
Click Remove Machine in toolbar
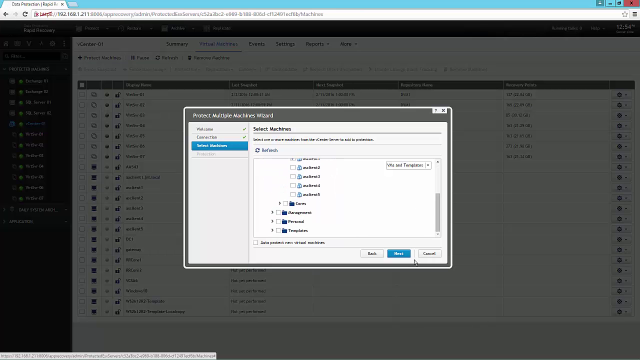(208, 58)
